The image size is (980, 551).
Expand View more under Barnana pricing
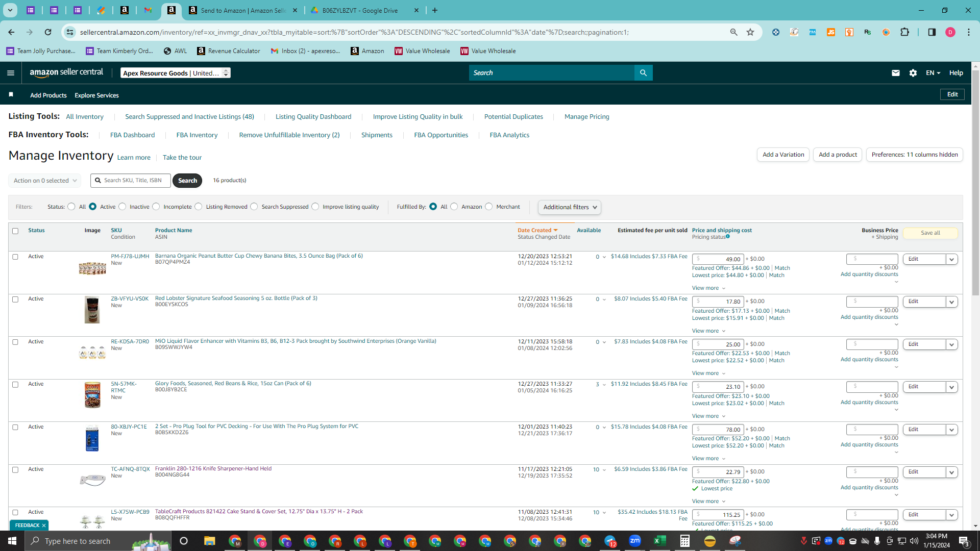click(708, 288)
